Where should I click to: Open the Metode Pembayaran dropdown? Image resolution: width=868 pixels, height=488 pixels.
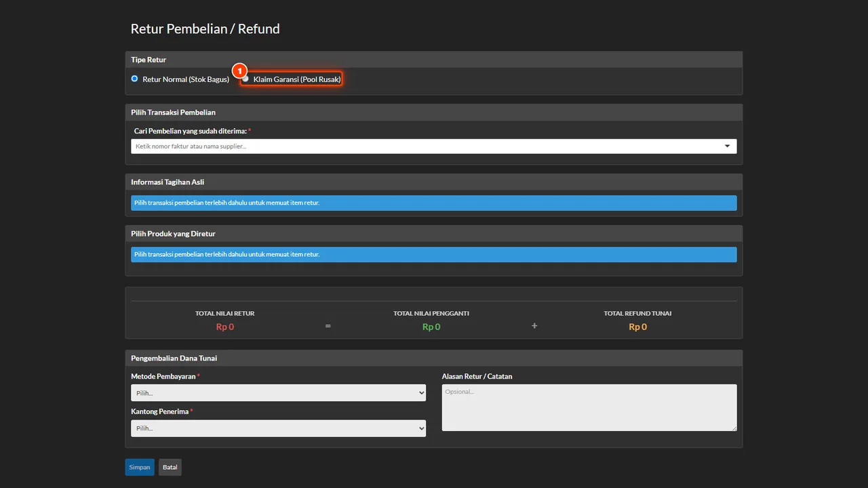(x=279, y=392)
